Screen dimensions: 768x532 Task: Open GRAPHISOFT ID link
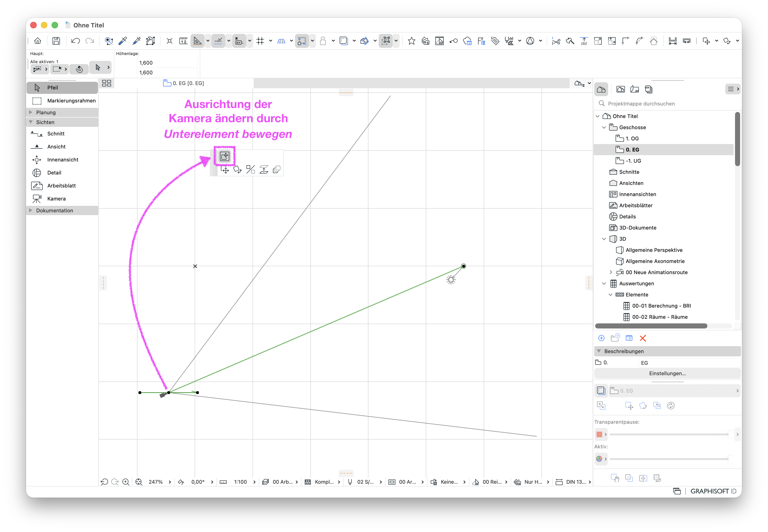(x=713, y=491)
